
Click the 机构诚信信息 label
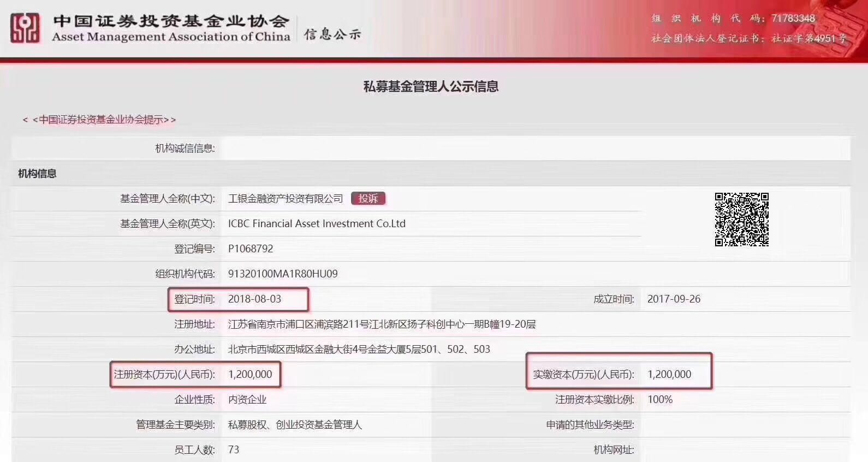point(185,148)
